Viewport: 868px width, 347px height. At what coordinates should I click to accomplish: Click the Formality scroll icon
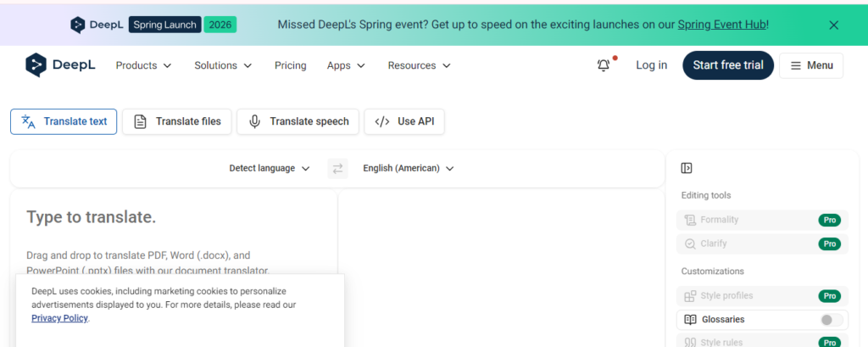coord(690,220)
